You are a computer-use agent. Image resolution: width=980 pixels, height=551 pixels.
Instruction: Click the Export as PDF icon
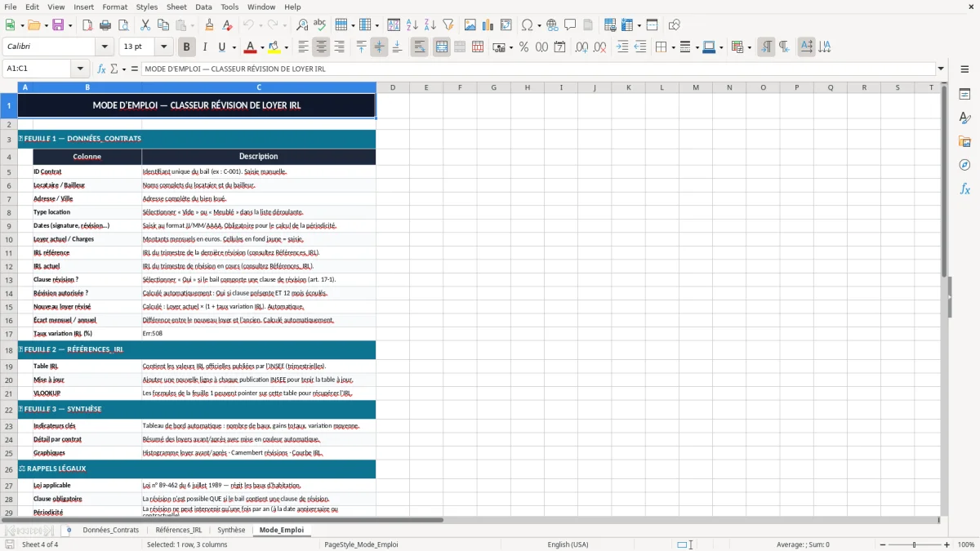(87, 25)
